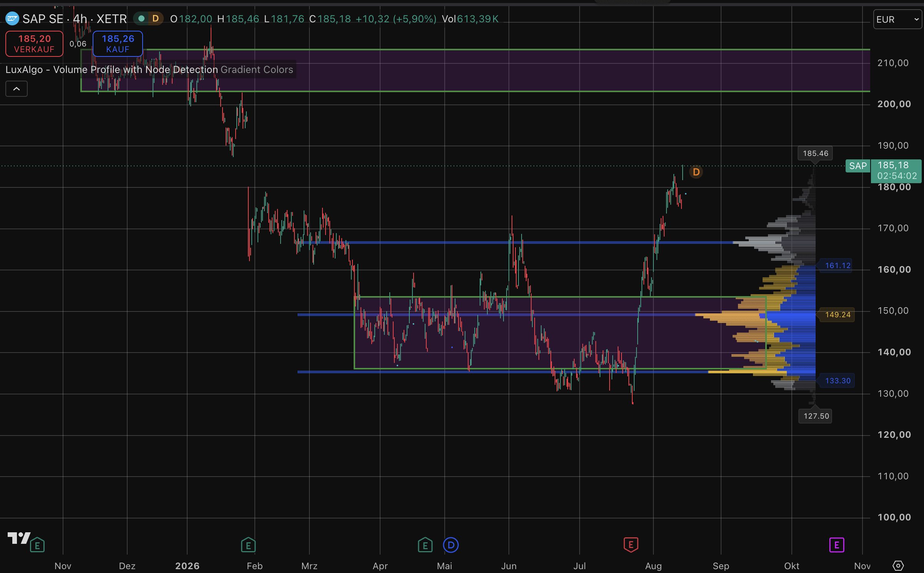Select the LuxAlgo Volume Profile indicator legend
924x573 pixels.
coord(149,70)
